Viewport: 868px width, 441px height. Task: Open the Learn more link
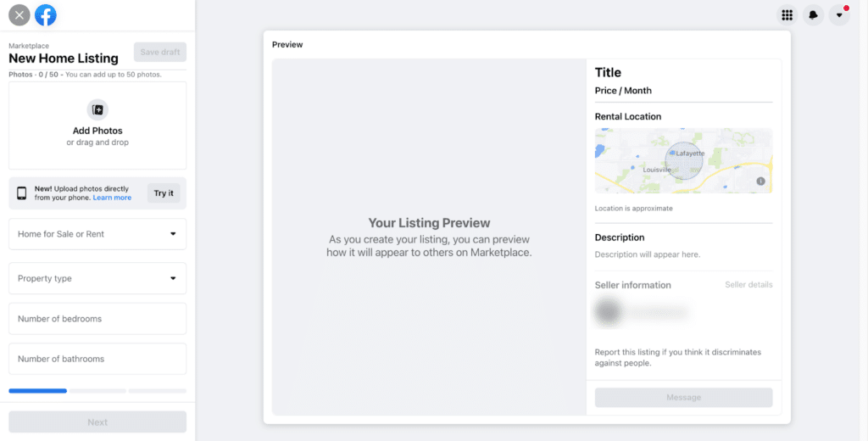click(112, 198)
